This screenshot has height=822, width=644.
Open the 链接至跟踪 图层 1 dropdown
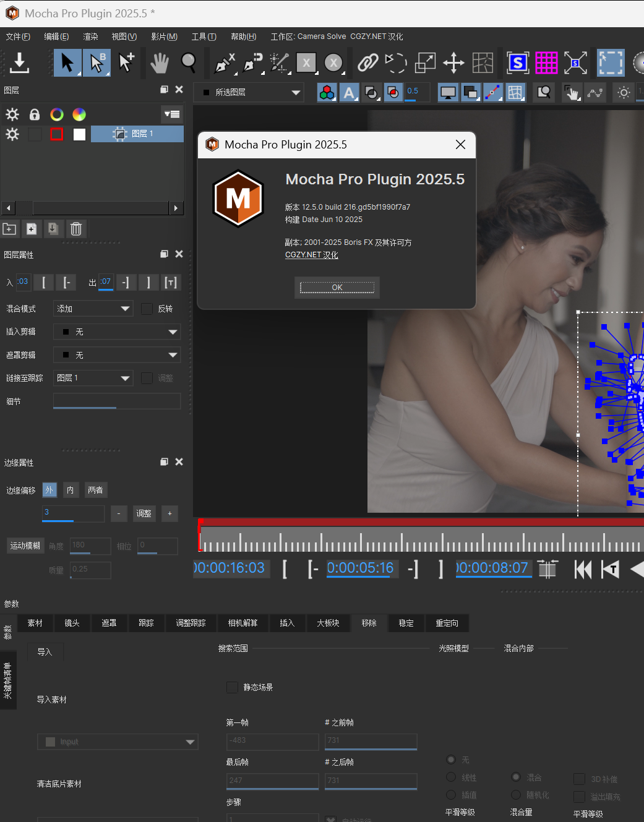click(93, 378)
